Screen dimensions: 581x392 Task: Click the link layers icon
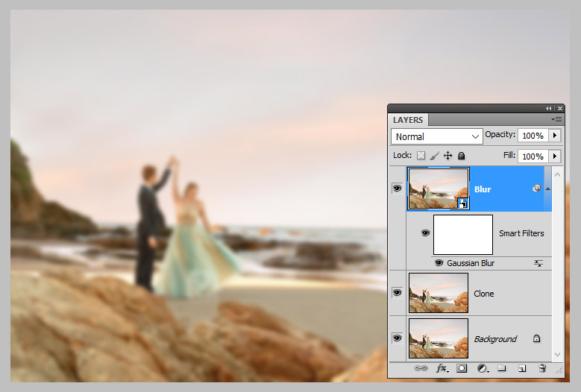(x=421, y=368)
